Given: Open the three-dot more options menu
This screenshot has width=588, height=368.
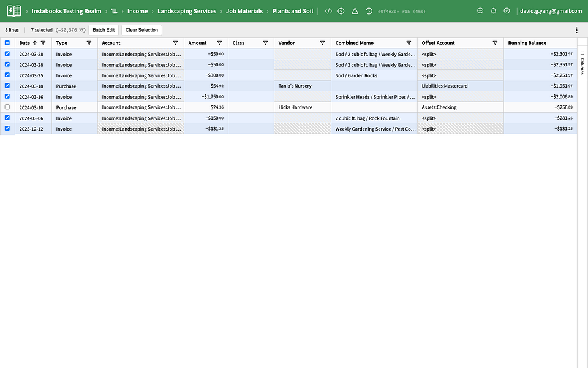Looking at the screenshot, I should [x=576, y=30].
